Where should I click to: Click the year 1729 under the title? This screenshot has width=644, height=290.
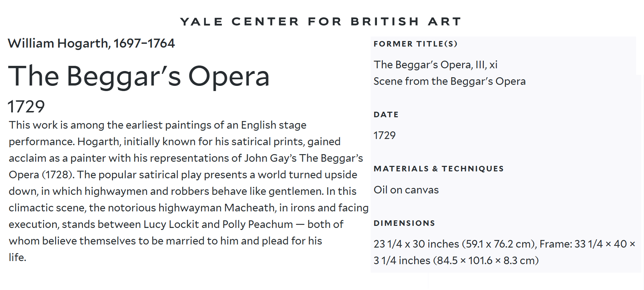click(x=26, y=107)
